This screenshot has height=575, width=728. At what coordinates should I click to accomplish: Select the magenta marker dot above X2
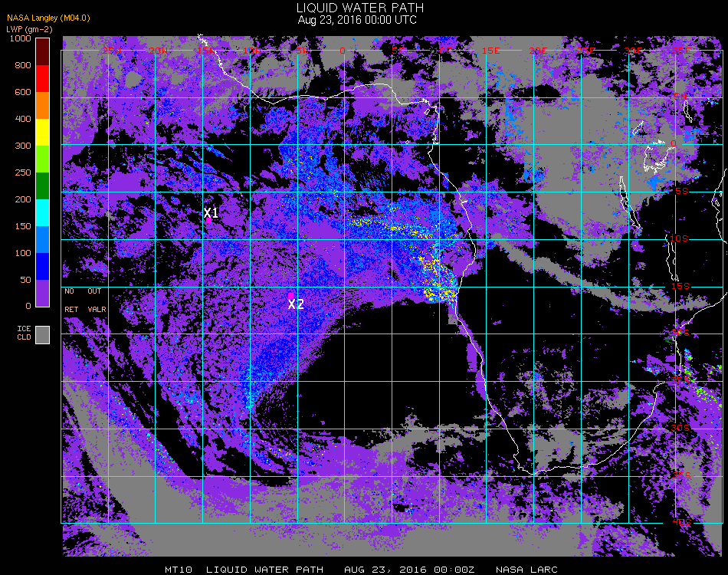tap(290, 295)
